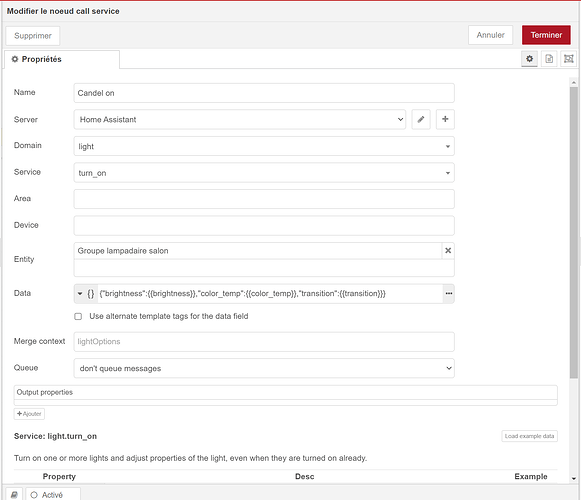Expand the Domain light dropdown

(264, 146)
